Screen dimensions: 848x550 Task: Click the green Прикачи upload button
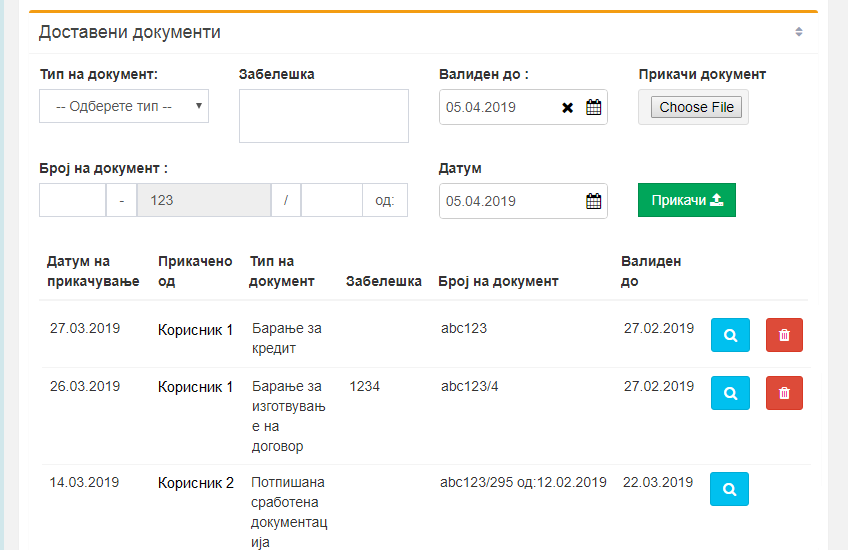(x=687, y=200)
